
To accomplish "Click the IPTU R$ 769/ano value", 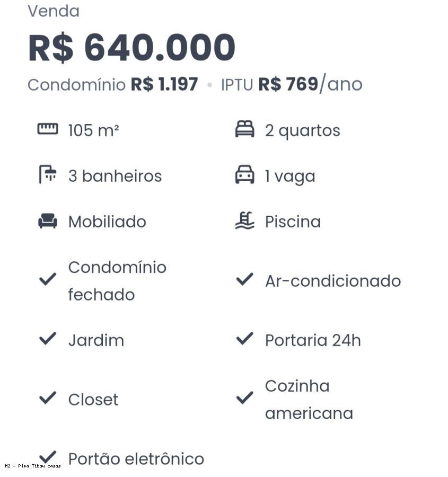I will [292, 83].
